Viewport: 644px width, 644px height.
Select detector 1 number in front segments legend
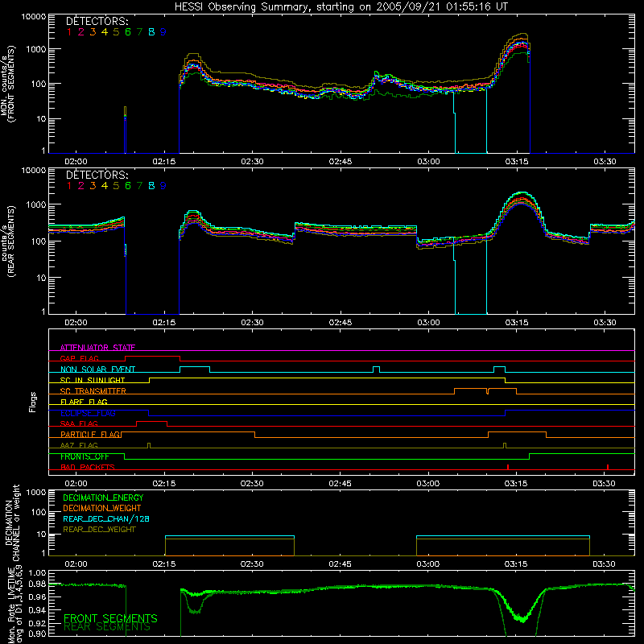[x=69, y=32]
